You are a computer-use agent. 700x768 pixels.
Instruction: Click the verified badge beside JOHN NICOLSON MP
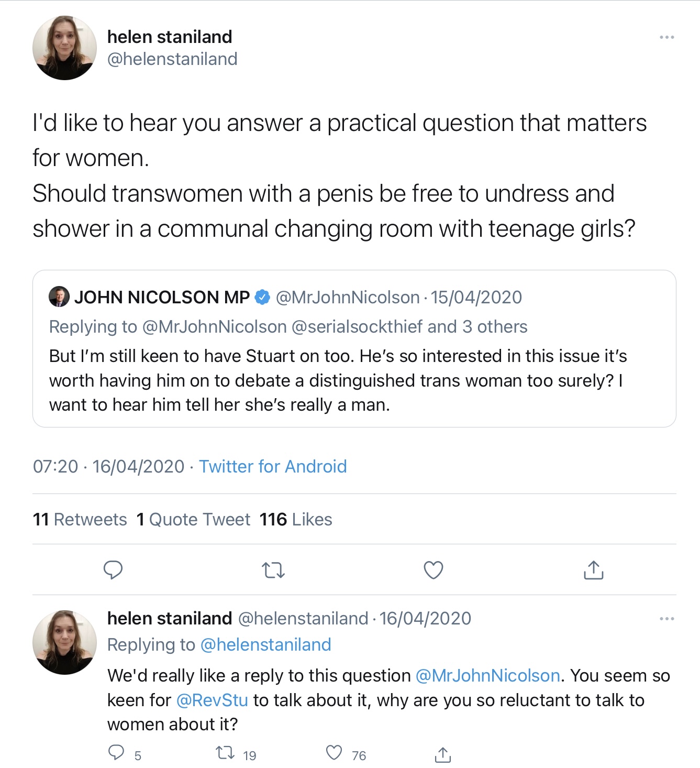(262, 298)
